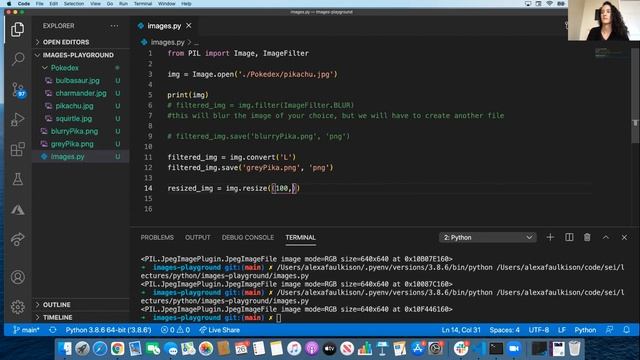Open the Selection menu
The width and height of the screenshot is (640, 360).
tap(73, 4)
